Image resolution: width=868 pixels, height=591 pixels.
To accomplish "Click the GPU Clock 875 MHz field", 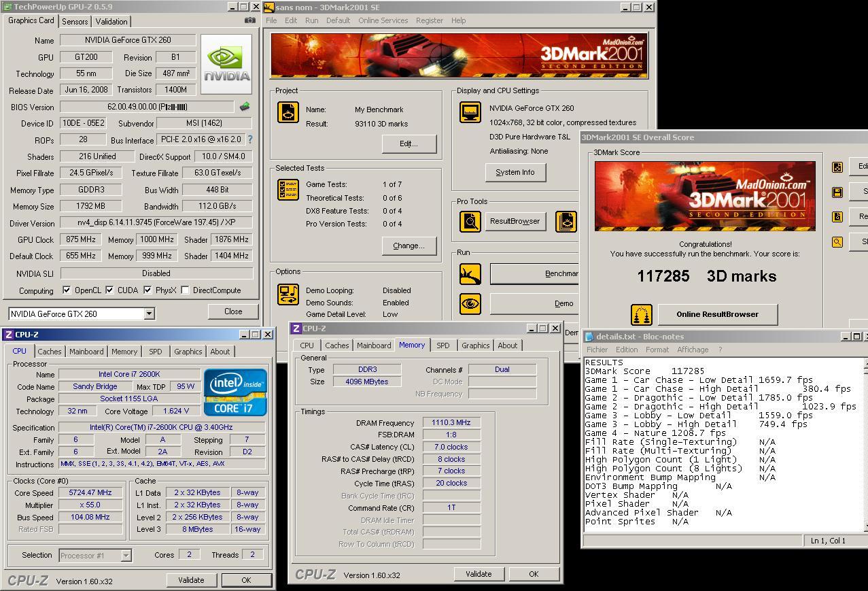I will (x=81, y=239).
